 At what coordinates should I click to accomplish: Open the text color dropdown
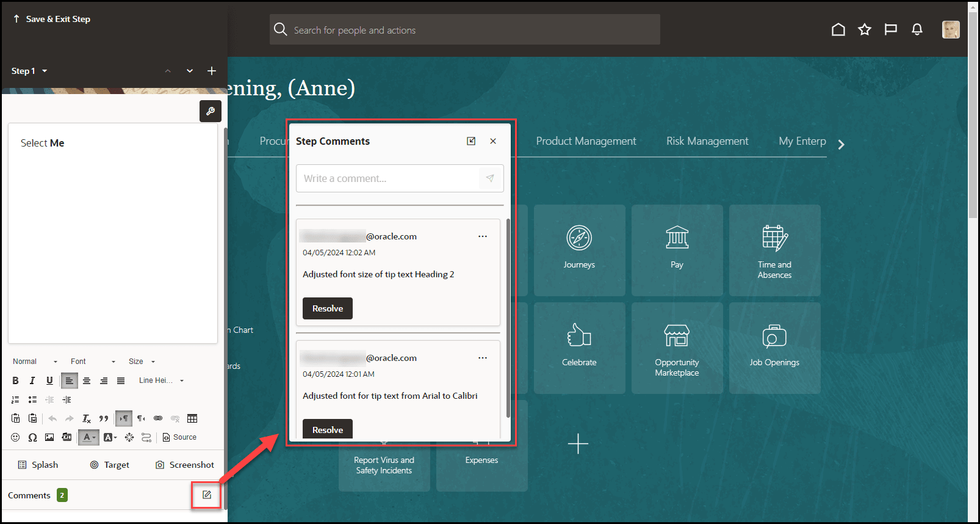coord(89,437)
